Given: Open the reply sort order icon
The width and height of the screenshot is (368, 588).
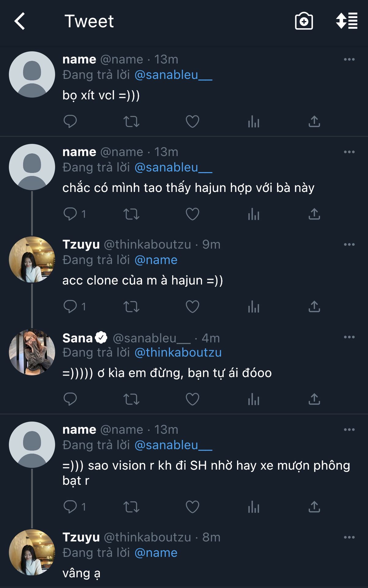Looking at the screenshot, I should (x=347, y=21).
